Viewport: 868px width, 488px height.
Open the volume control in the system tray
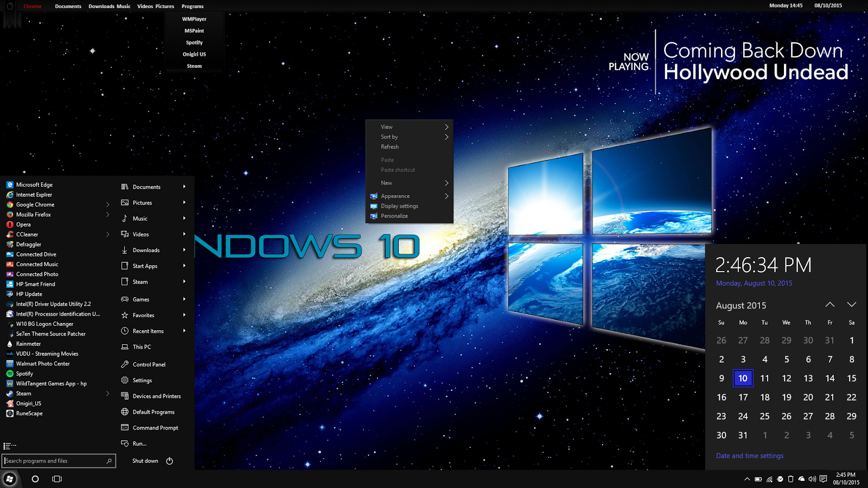pyautogui.click(x=812, y=479)
